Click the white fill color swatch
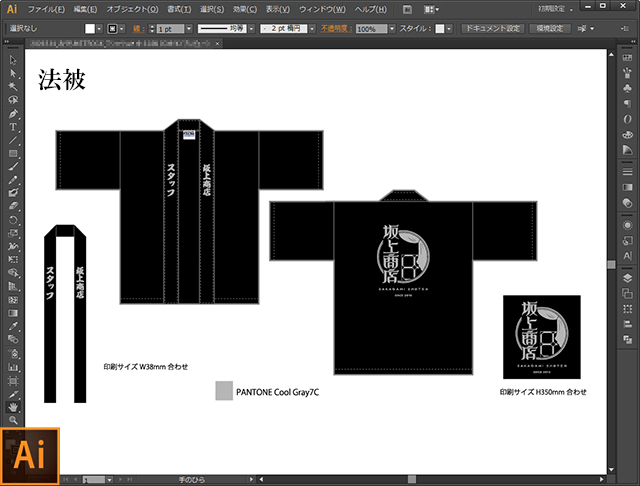Viewport: 640px width, 486px height. tap(90, 29)
